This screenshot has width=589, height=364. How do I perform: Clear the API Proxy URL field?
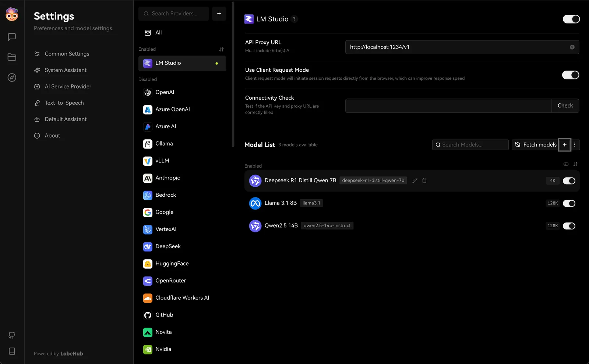[572, 47]
